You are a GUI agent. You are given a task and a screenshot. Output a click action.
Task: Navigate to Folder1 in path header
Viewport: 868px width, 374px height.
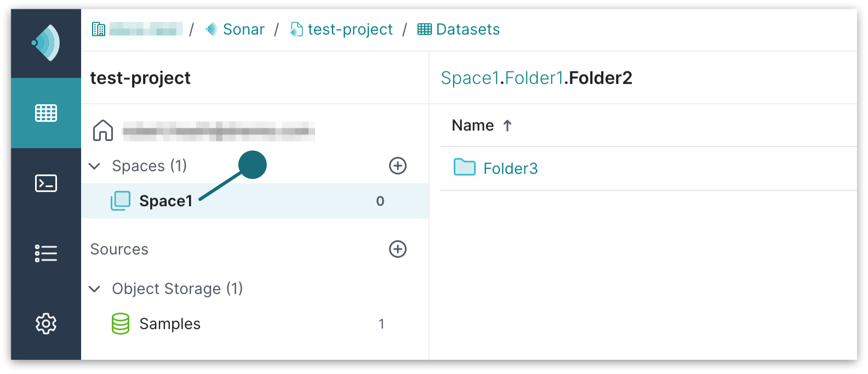pos(534,78)
